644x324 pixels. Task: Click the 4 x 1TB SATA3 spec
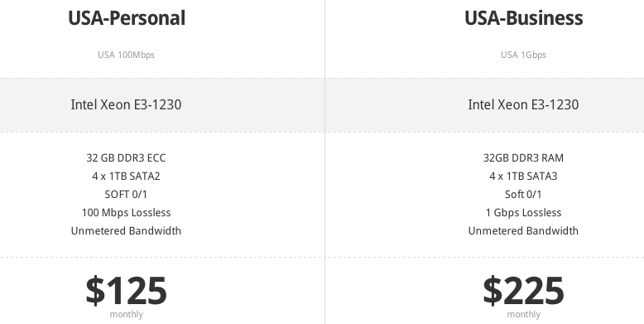(523, 176)
